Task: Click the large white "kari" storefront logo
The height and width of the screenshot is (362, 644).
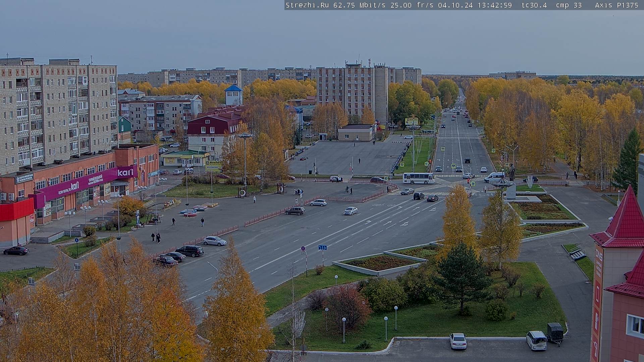Action: [125, 172]
